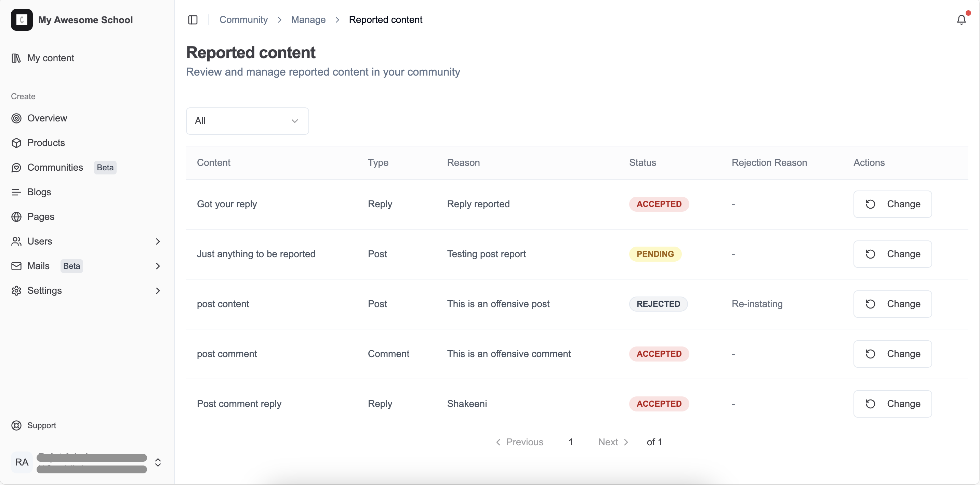
Task: Open the RA account switcher
Action: coord(158,462)
